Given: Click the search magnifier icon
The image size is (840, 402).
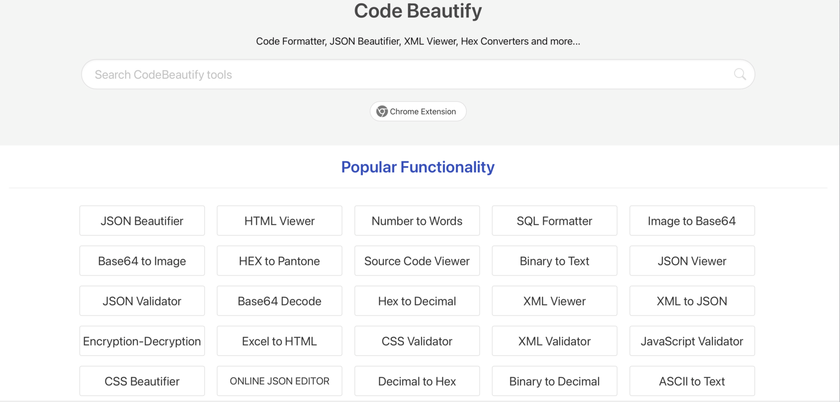Looking at the screenshot, I should tap(740, 74).
